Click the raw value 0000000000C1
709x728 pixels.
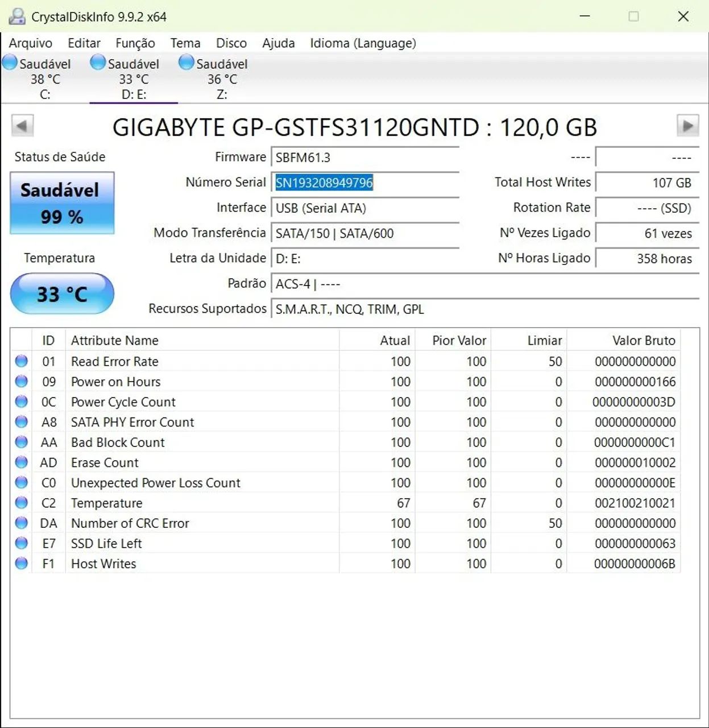click(635, 442)
